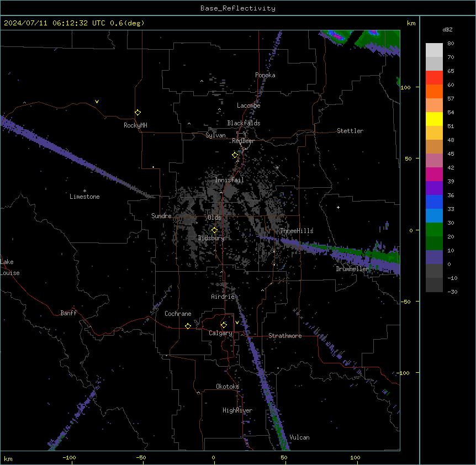Viewport: 476px width, 465px height.
Task: Click the yellow diamond marker above Didsbury
Action: coord(214,230)
